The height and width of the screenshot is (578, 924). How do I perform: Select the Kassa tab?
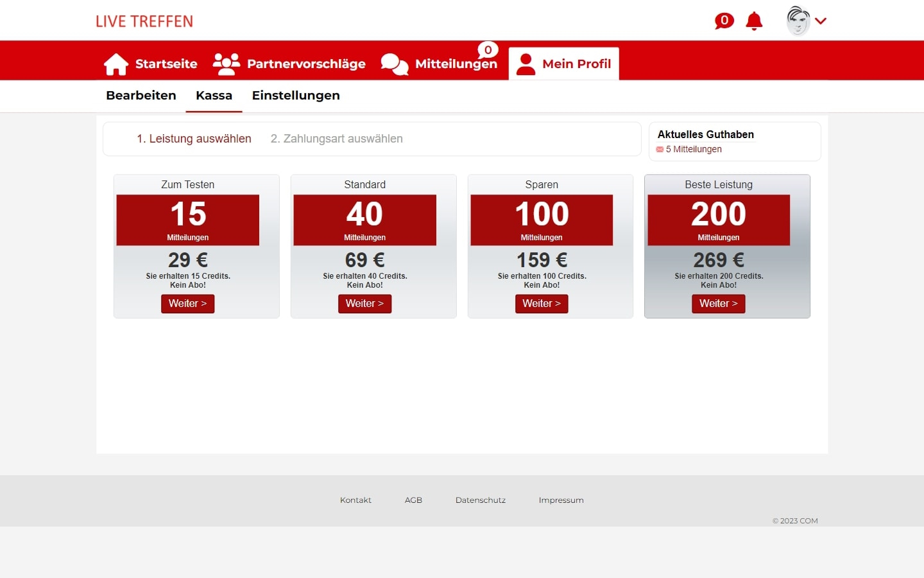(214, 95)
